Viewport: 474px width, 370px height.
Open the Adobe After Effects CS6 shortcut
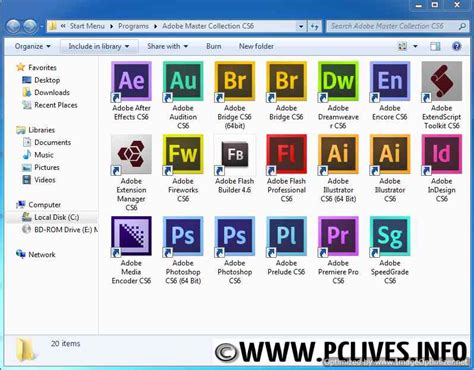click(131, 81)
